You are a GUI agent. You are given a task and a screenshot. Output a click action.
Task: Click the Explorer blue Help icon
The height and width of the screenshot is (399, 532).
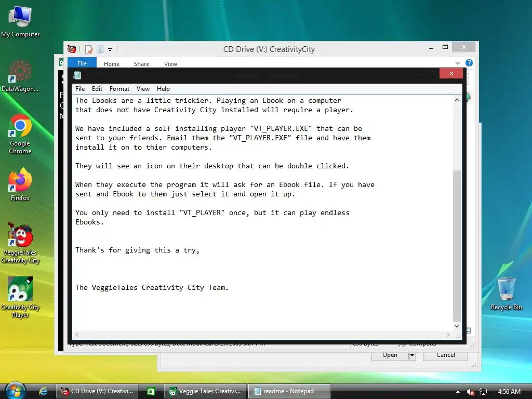click(469, 63)
